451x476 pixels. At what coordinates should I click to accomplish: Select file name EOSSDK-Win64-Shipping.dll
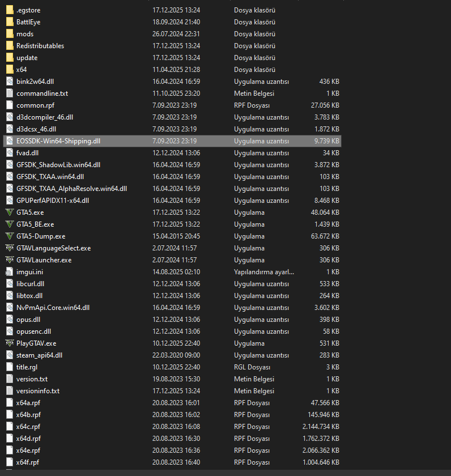pos(58,141)
